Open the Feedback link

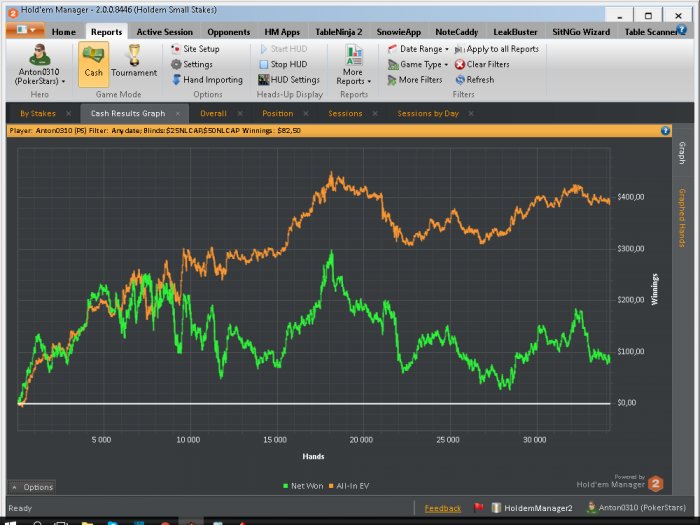442,508
